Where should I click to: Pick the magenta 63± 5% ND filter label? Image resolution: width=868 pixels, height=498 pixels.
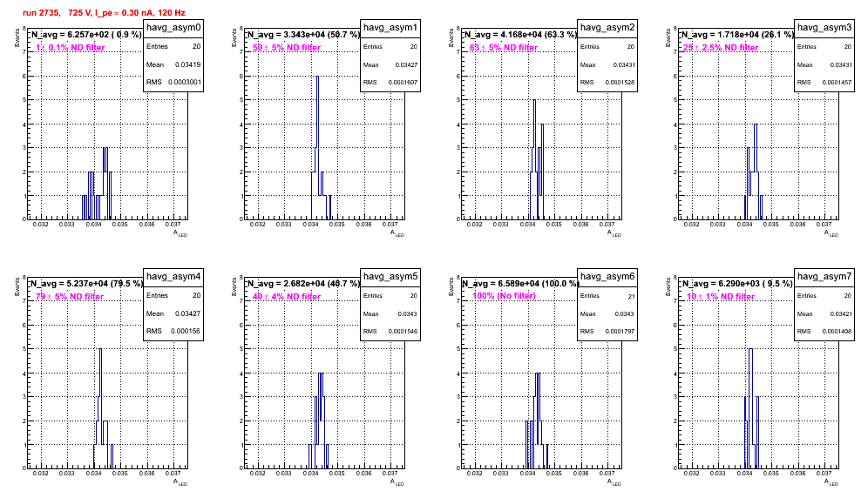click(x=504, y=48)
